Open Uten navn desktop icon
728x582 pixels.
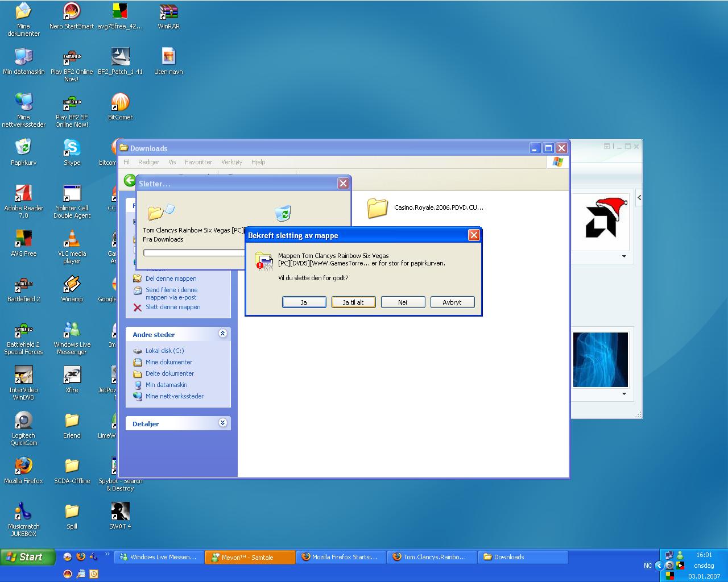(168, 61)
